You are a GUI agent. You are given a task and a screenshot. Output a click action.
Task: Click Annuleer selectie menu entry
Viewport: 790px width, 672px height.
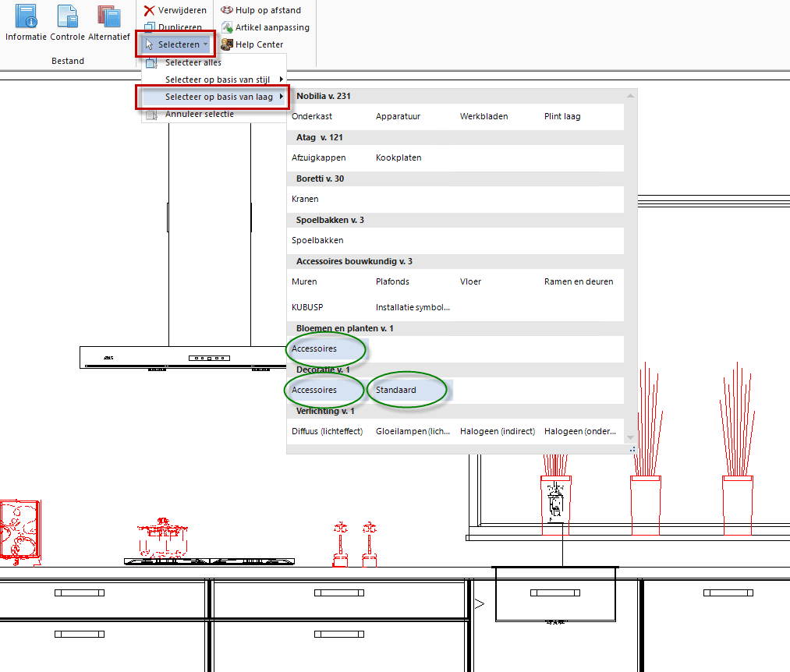point(199,114)
